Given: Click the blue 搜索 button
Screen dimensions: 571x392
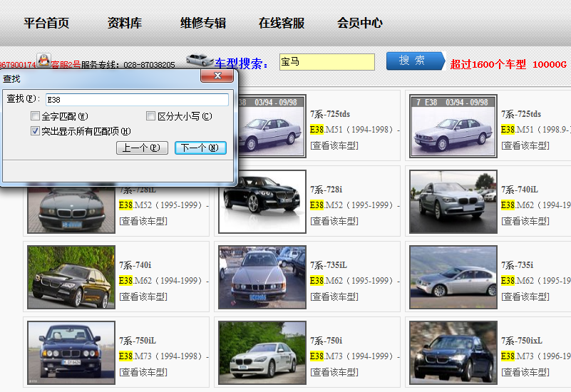Looking at the screenshot, I should point(416,61).
